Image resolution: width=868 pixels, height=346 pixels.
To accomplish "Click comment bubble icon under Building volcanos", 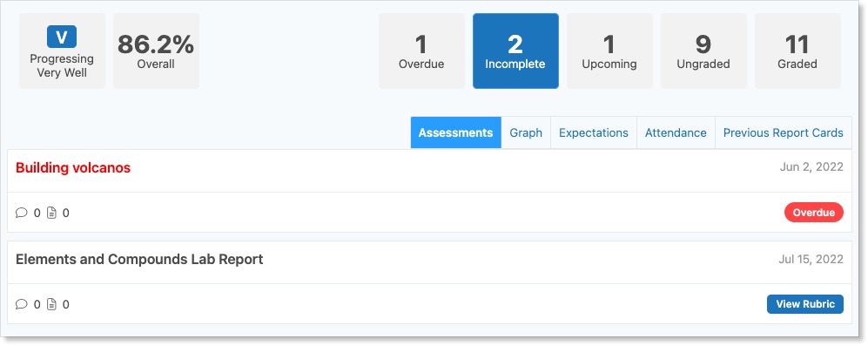I will [x=22, y=213].
